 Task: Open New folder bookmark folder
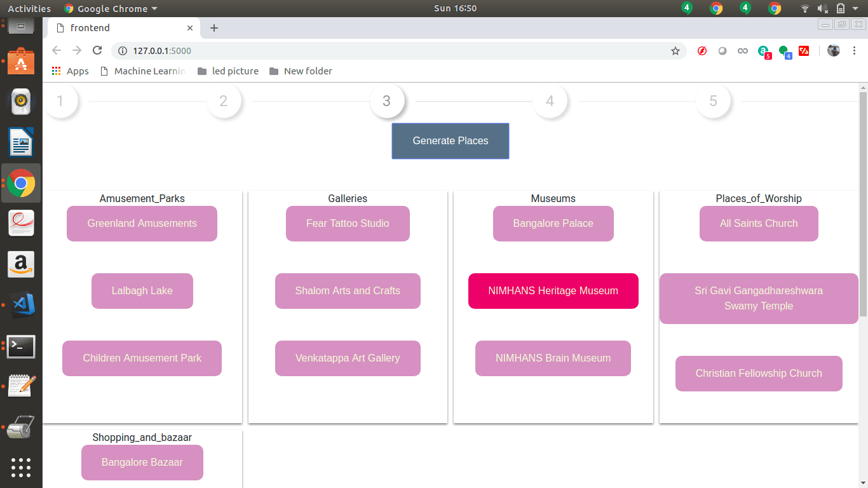301,71
